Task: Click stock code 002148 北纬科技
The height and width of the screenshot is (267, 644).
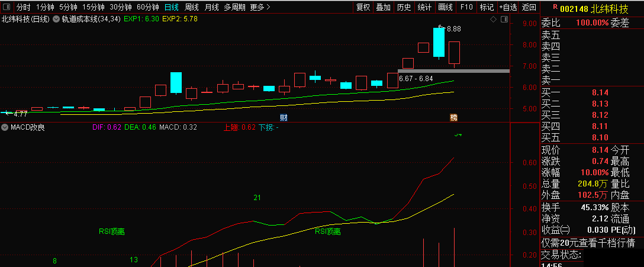Action: pos(594,9)
